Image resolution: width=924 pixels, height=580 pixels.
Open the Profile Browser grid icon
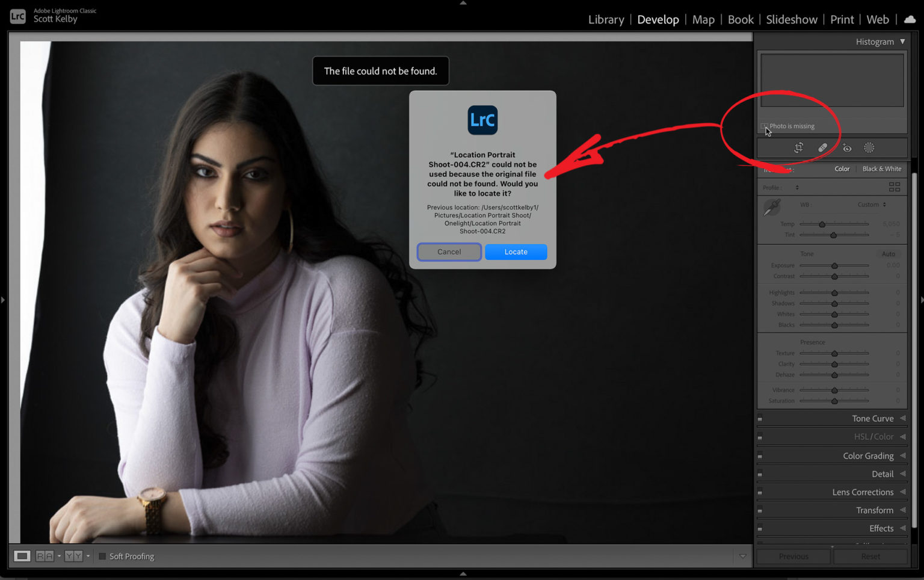tap(895, 187)
